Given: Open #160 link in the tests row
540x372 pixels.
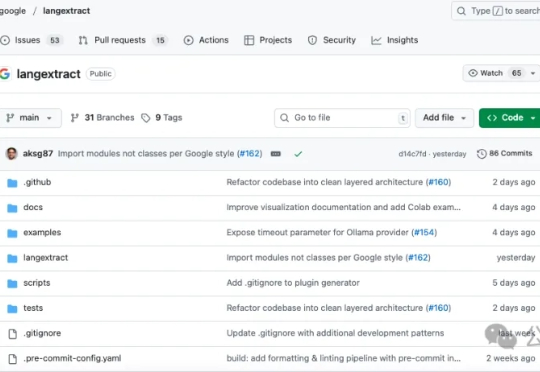Looking at the screenshot, I should (439, 308).
